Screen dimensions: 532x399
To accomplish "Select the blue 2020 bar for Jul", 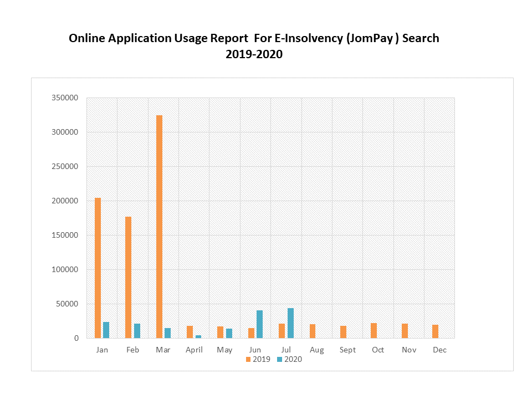I will tap(290, 323).
